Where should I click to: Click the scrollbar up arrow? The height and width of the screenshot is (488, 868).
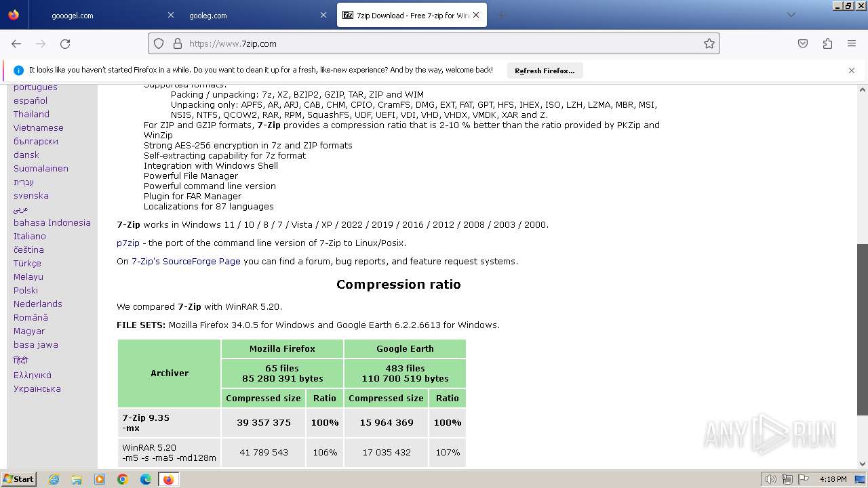tap(863, 89)
